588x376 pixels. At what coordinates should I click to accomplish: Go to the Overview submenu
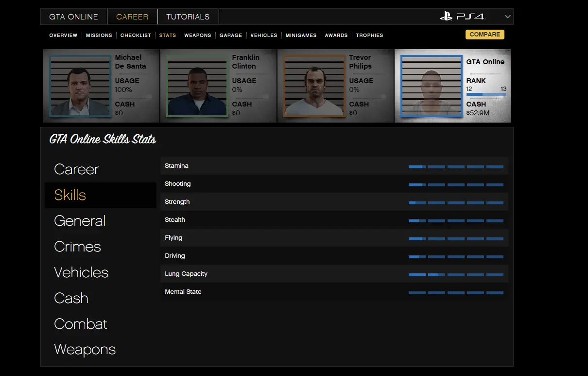pos(63,36)
